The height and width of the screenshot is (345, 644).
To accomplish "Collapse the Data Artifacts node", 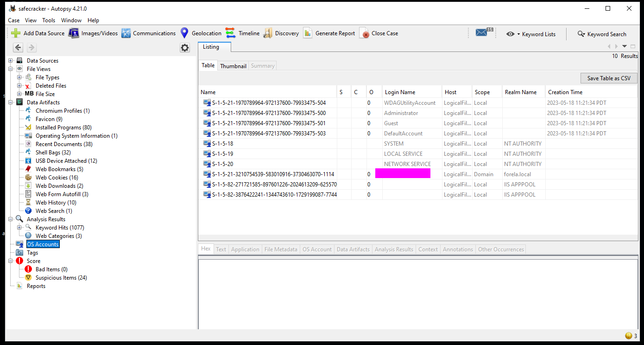I will tap(11, 102).
